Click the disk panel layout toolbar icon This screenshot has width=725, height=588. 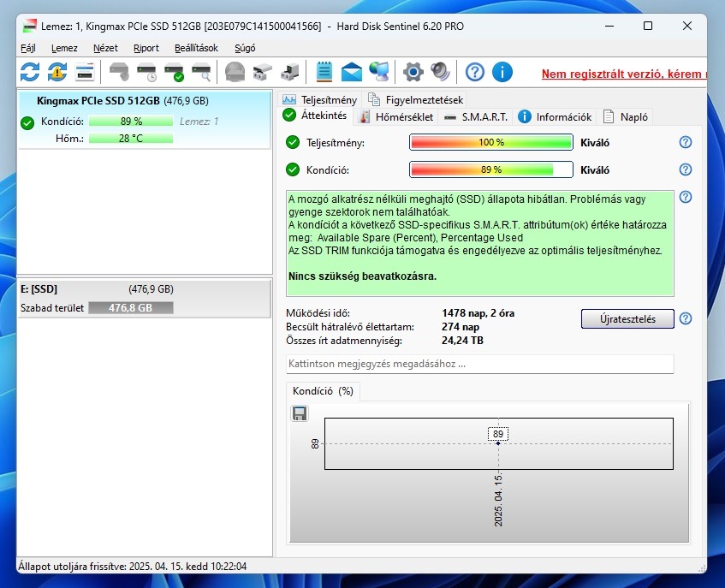pyautogui.click(x=85, y=72)
